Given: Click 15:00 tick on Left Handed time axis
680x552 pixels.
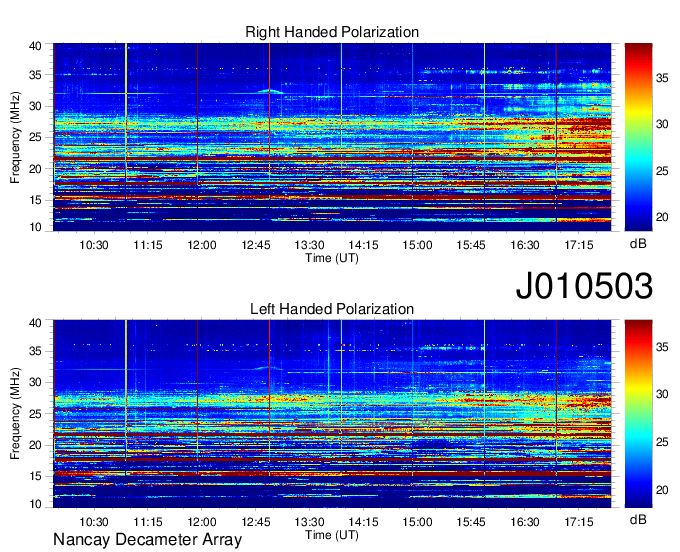Looking at the screenshot, I should [x=417, y=522].
